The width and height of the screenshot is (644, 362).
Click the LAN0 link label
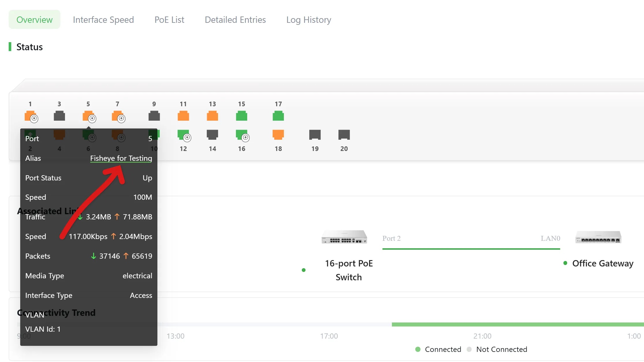[550, 238]
